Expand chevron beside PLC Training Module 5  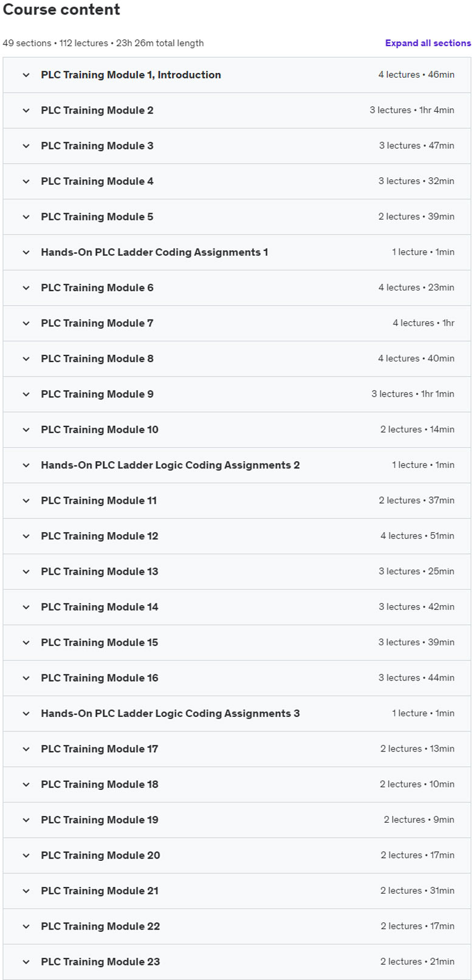[x=26, y=217]
